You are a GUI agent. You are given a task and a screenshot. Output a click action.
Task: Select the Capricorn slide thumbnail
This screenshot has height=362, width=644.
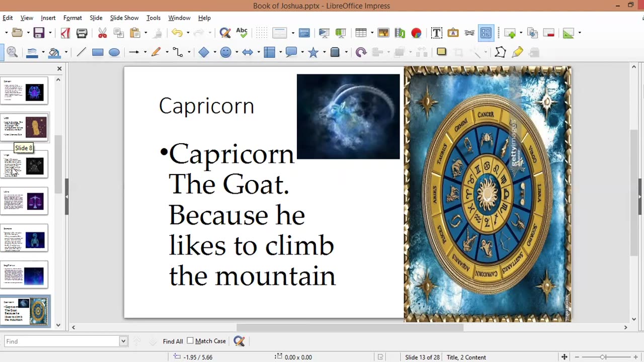pyautogui.click(x=24, y=311)
